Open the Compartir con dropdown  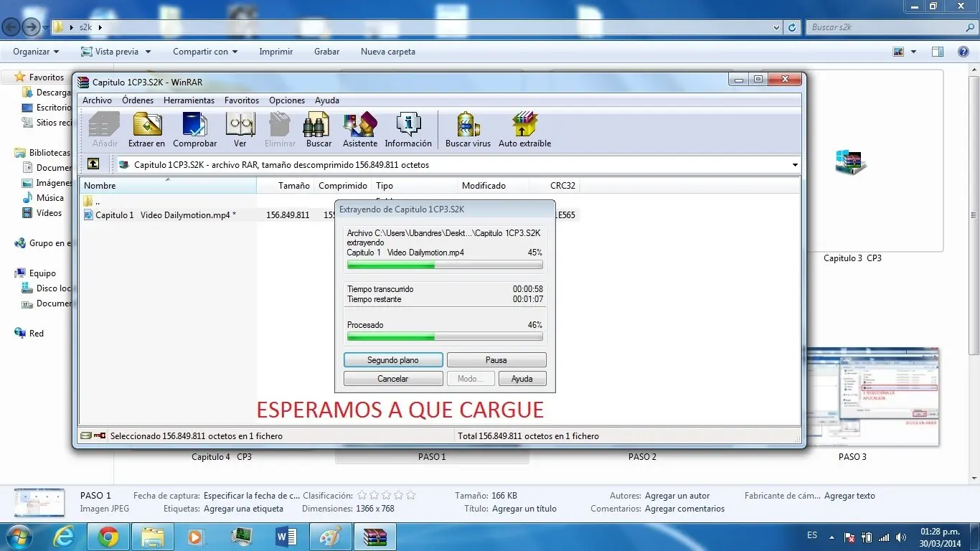205,52
